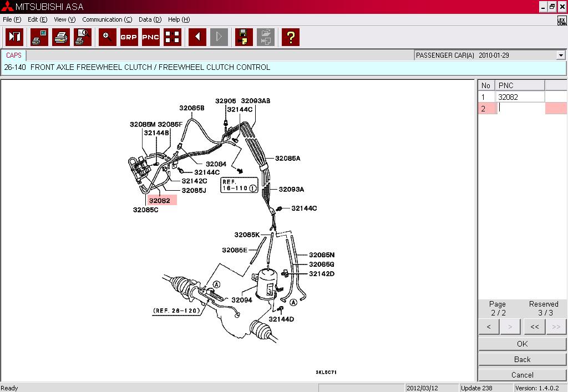
Task: Open the Data menu
Action: click(x=150, y=19)
